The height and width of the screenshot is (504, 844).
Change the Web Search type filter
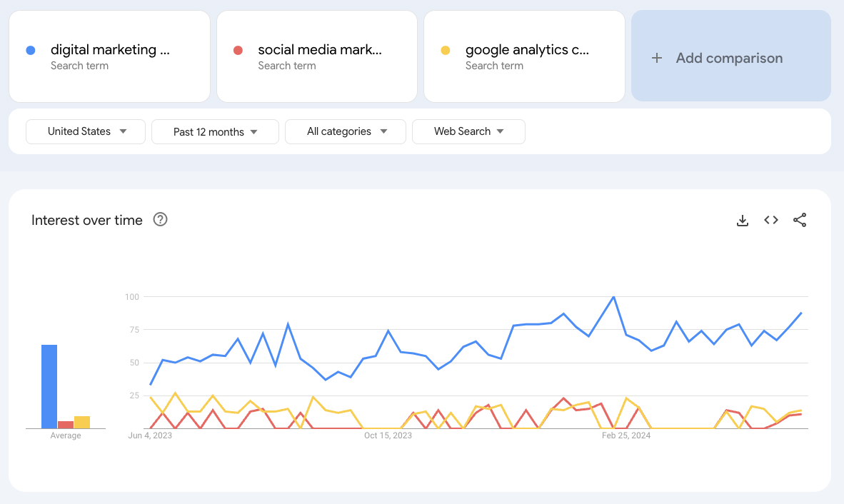(x=468, y=131)
